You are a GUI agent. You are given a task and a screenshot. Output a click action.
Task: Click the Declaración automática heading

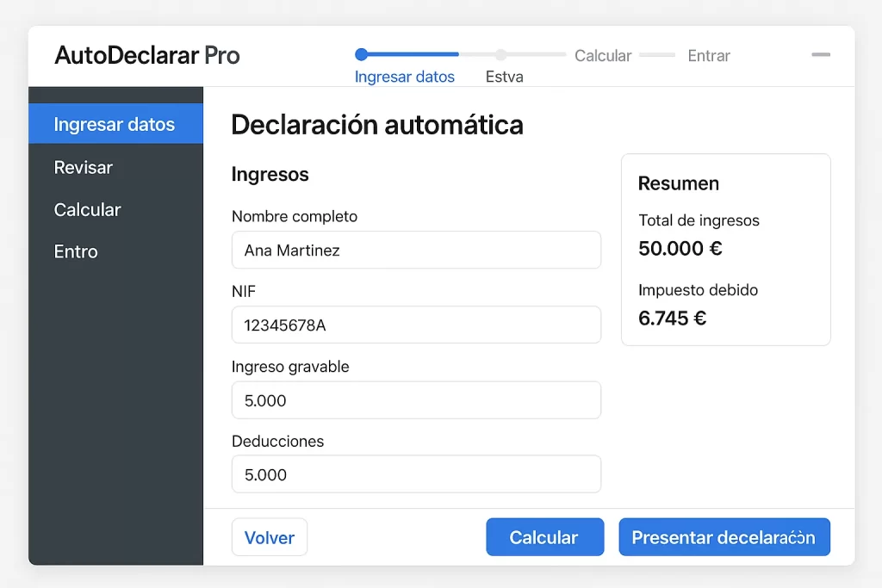coord(377,124)
